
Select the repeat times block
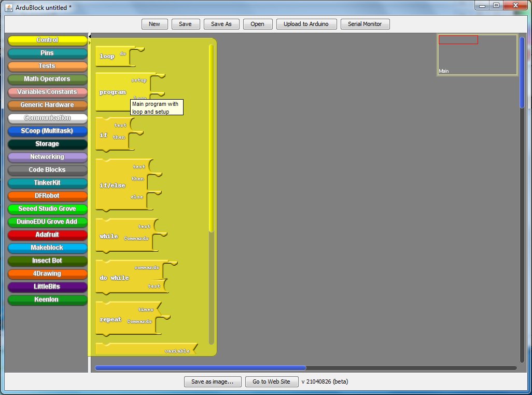[x=110, y=319]
